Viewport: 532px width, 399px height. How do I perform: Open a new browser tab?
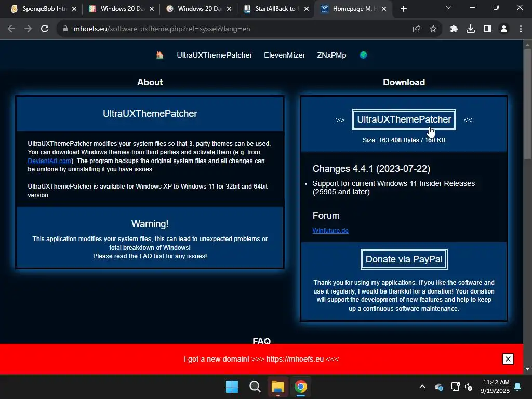[x=403, y=9]
